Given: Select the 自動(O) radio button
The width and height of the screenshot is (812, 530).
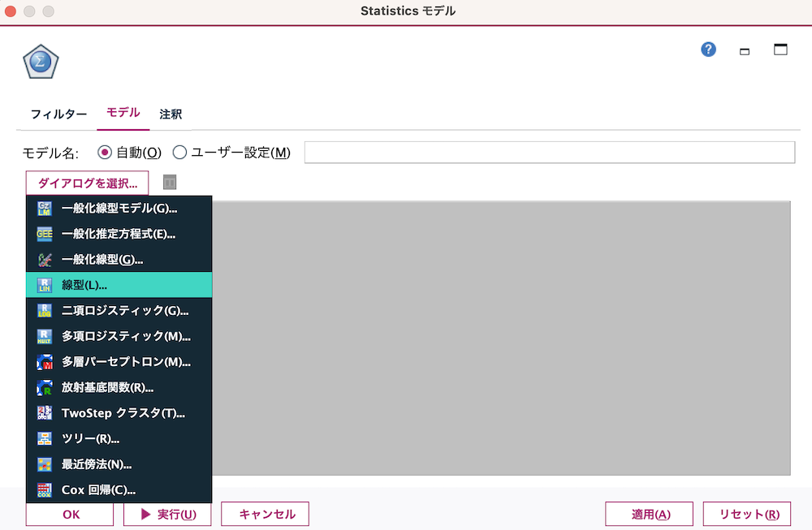Looking at the screenshot, I should click(105, 152).
